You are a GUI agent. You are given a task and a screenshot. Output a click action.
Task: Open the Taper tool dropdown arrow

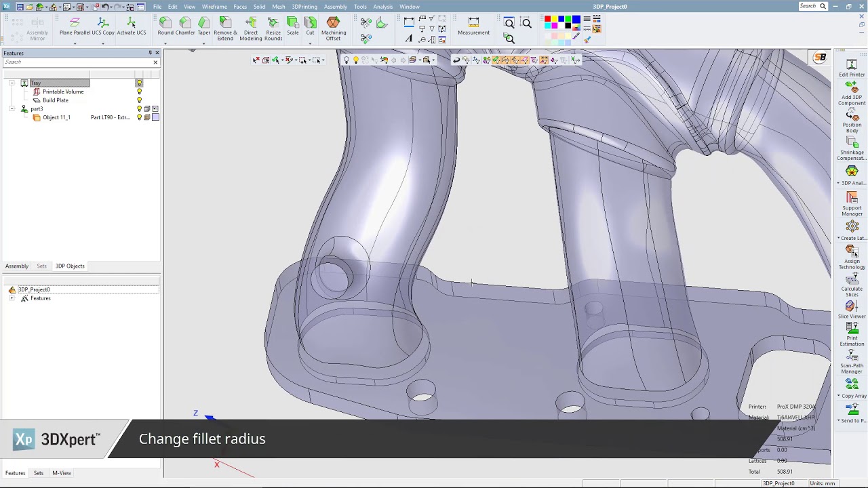coord(204,44)
